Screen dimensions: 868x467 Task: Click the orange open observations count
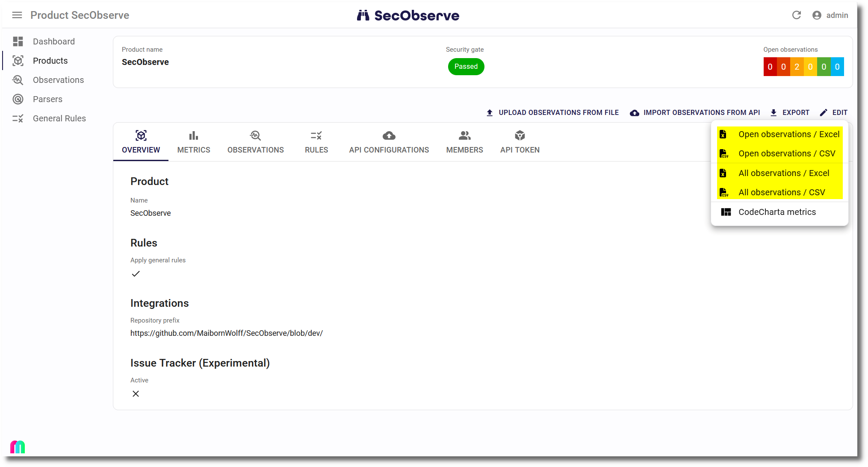(x=797, y=67)
